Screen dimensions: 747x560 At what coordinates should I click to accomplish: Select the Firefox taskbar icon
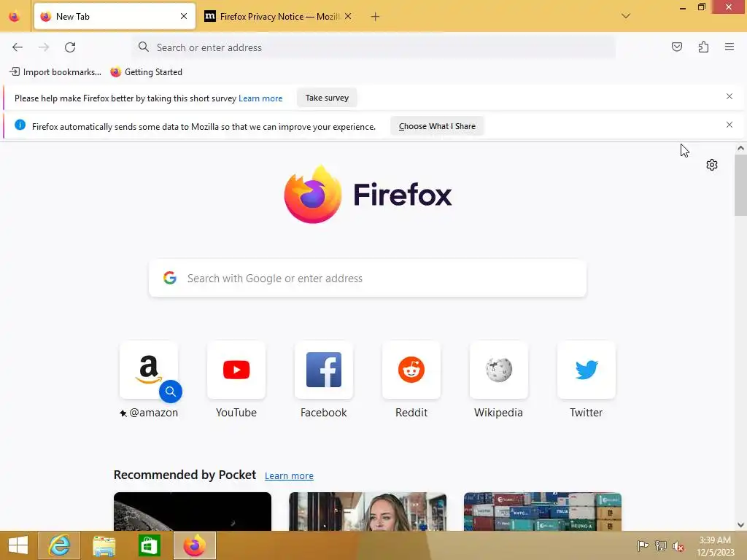point(194,545)
